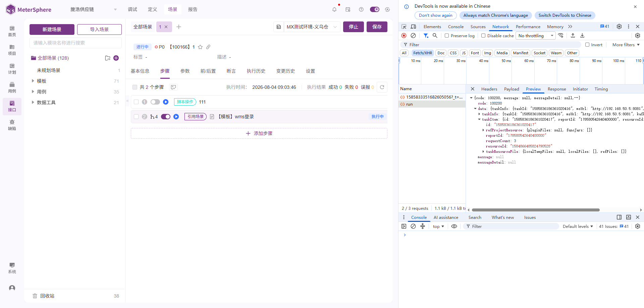
Task: Enable Disable cache checkbox
Action: click(x=483, y=36)
